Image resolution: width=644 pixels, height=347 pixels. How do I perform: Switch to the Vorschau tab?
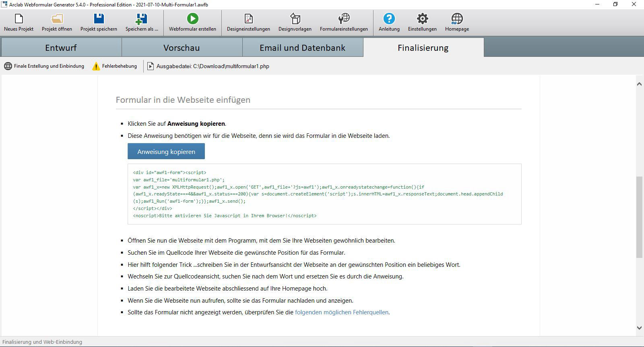(182, 48)
